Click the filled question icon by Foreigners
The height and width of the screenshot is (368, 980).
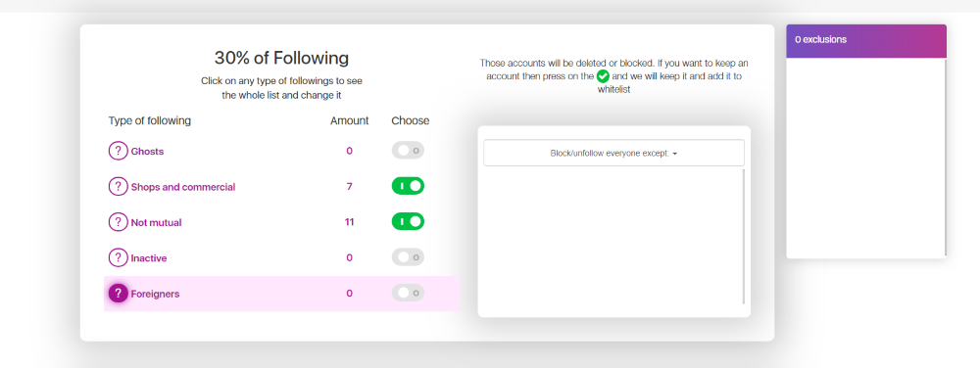pos(118,294)
